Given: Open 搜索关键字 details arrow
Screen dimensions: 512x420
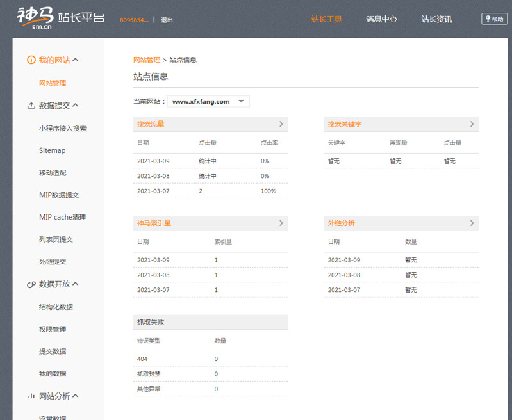Looking at the screenshot, I should (472, 124).
